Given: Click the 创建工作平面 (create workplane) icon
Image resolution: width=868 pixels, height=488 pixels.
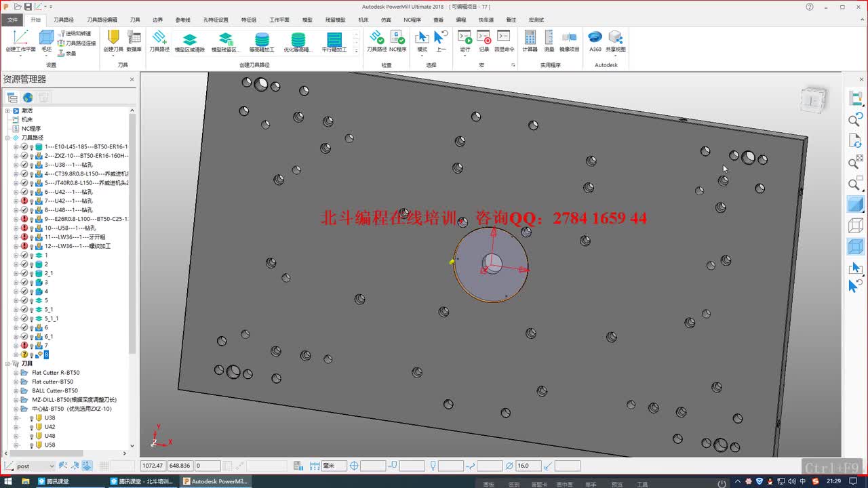Looking at the screenshot, I should tap(20, 37).
